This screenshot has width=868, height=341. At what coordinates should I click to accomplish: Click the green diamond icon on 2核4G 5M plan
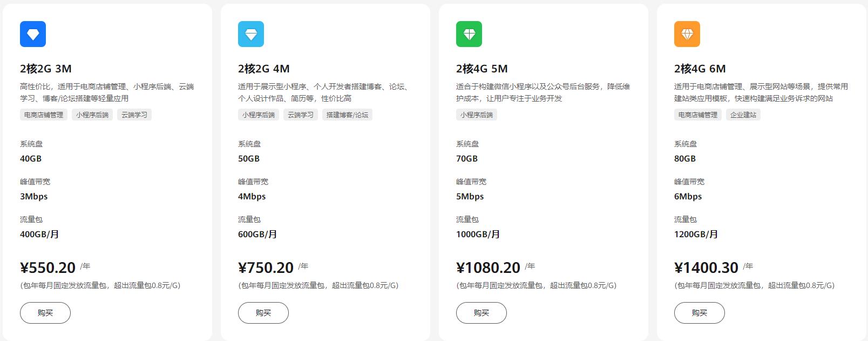pos(469,34)
